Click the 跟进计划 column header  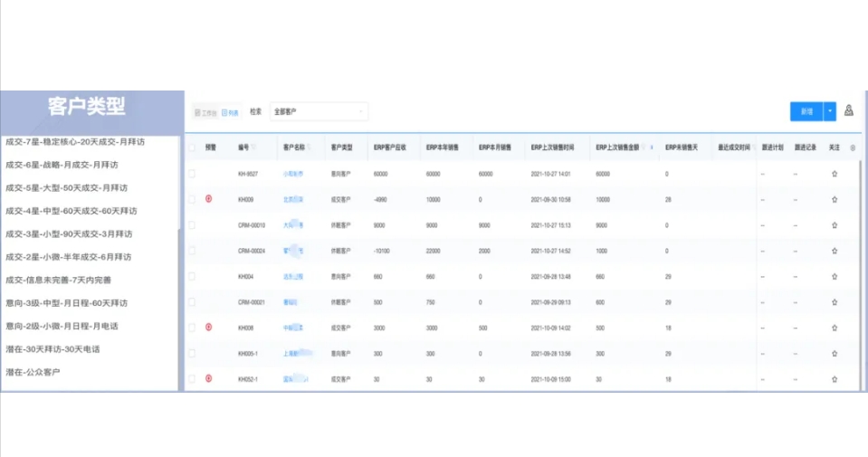(772, 148)
